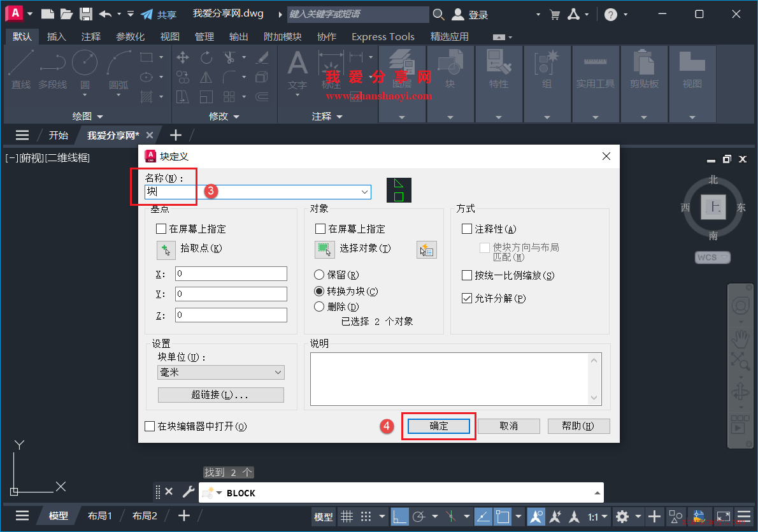Enable 在屏幕上指定 checkbox under 对象

point(320,229)
